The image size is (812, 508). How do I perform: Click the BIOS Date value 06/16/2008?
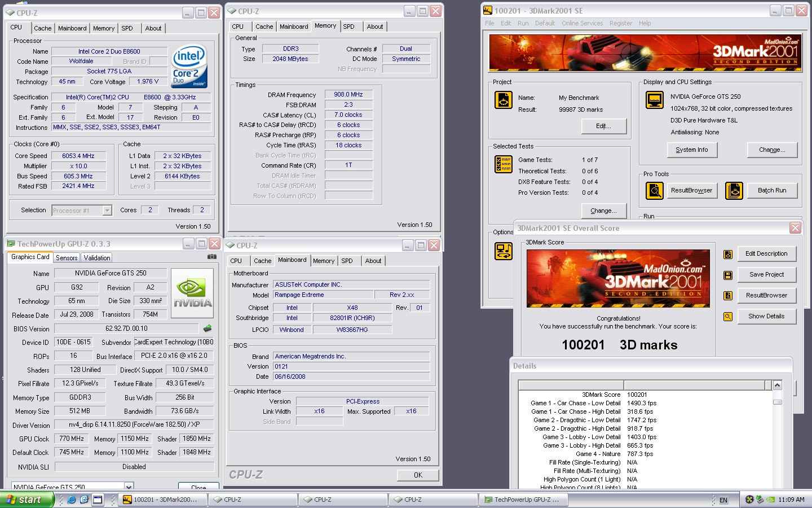[351, 376]
